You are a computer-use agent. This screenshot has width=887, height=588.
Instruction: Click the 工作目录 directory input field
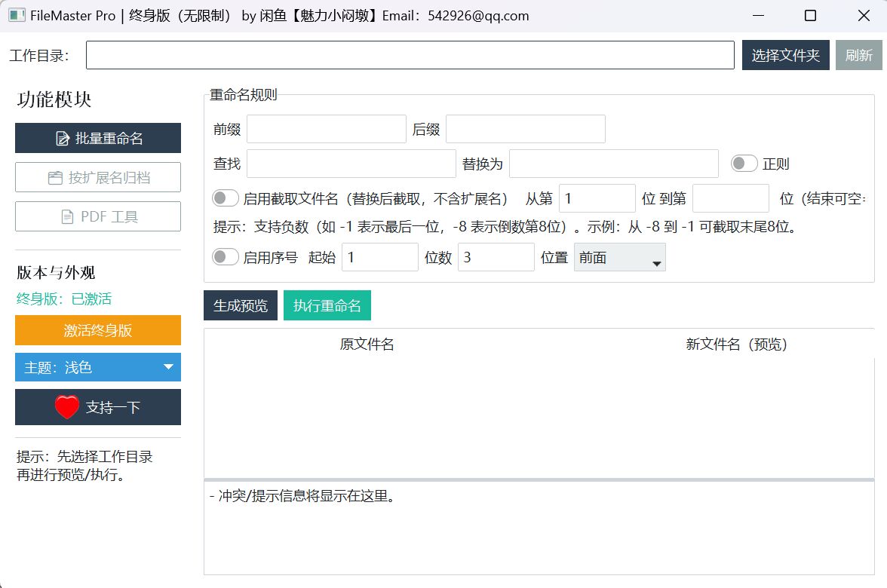pos(410,54)
